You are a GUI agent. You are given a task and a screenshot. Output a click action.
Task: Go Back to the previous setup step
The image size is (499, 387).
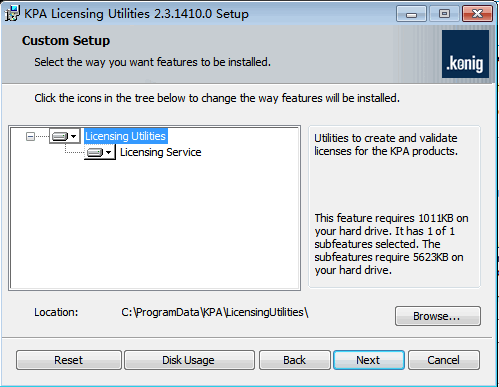click(295, 360)
